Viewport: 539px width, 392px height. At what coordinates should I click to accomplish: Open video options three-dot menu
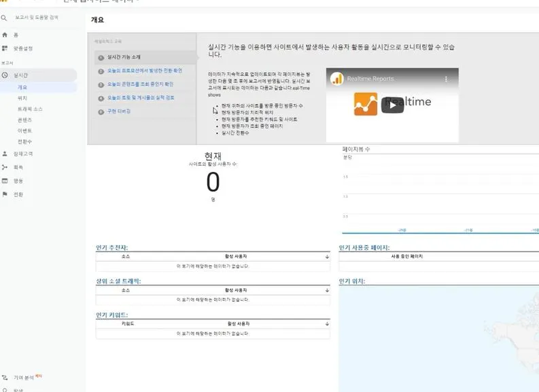coord(446,79)
